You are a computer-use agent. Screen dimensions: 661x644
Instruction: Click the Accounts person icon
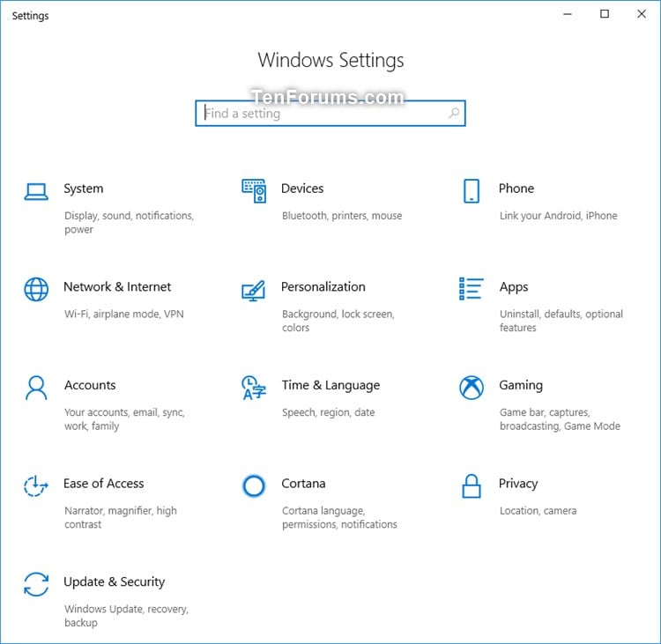pos(36,388)
